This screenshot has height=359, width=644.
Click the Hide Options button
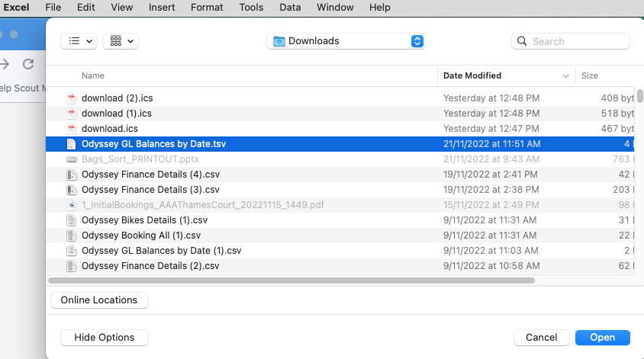tap(105, 338)
